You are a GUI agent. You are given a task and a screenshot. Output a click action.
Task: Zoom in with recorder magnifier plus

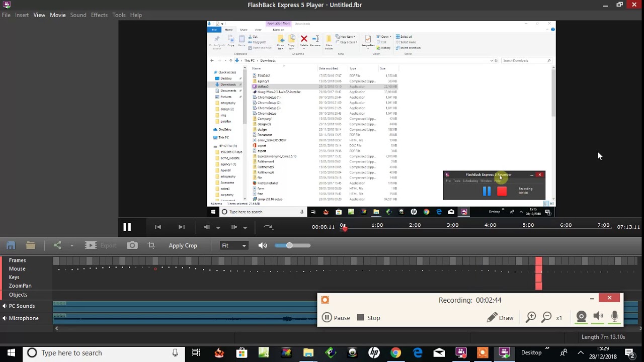(x=531, y=317)
